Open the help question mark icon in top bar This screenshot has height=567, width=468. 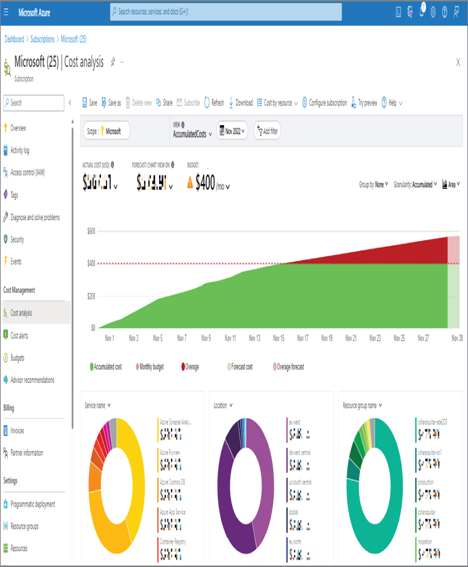tap(445, 12)
